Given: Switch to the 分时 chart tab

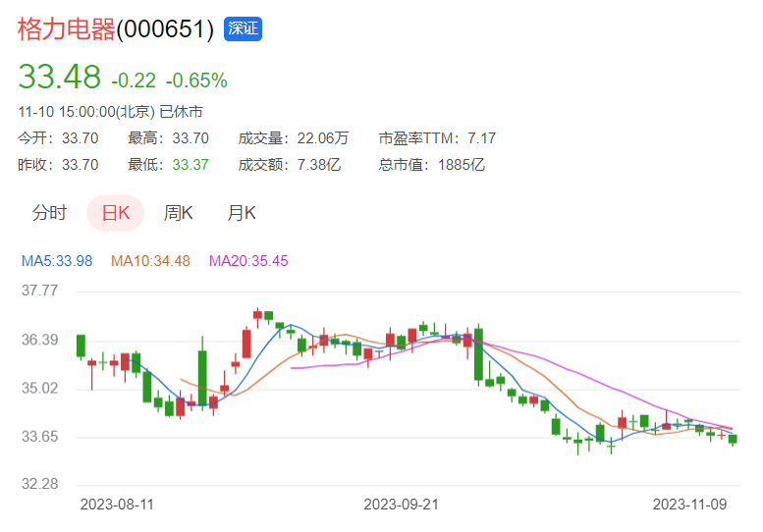Looking at the screenshot, I should pyautogui.click(x=49, y=213).
